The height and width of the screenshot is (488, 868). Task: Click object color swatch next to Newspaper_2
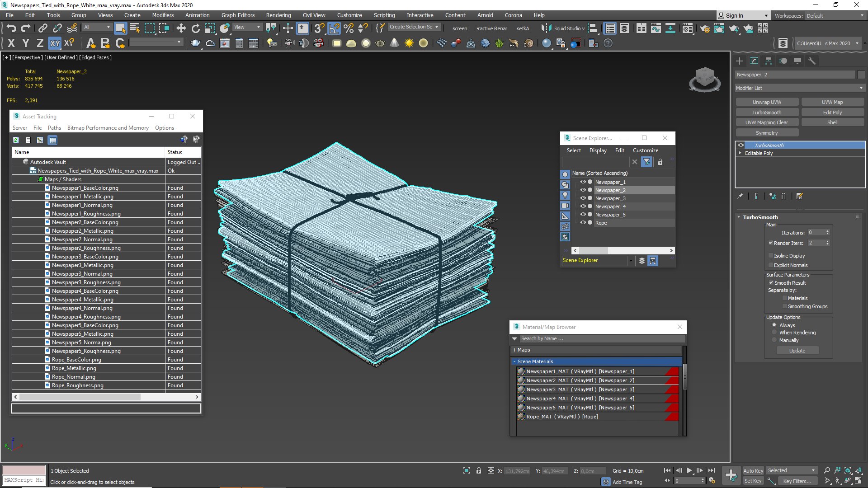(861, 75)
